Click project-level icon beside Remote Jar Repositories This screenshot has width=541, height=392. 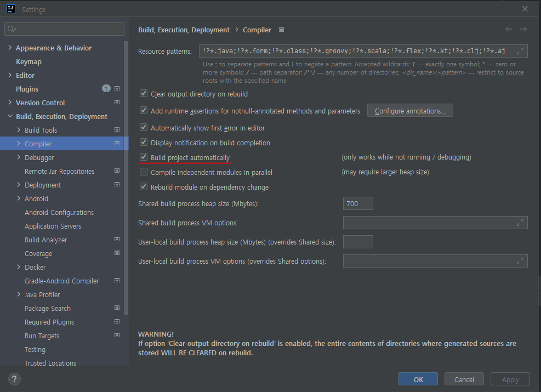point(117,171)
